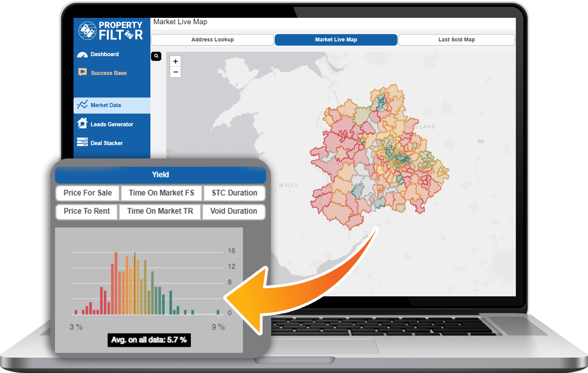588x373 pixels.
Task: Open the Deal Stacker tool
Action: pos(107,143)
